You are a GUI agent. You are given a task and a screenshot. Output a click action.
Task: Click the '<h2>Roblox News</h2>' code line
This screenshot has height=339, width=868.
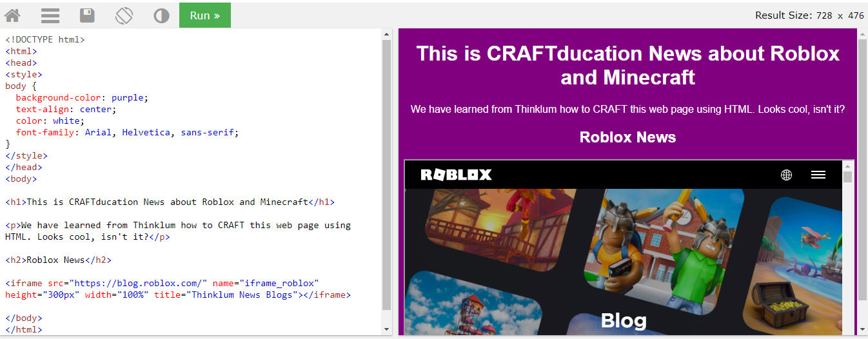pyautogui.click(x=58, y=260)
